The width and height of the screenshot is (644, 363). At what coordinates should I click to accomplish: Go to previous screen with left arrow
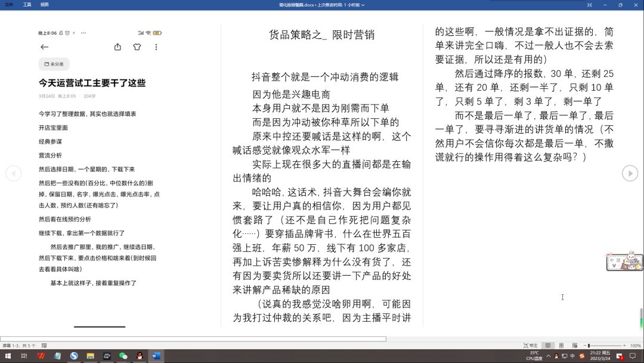[x=14, y=173]
